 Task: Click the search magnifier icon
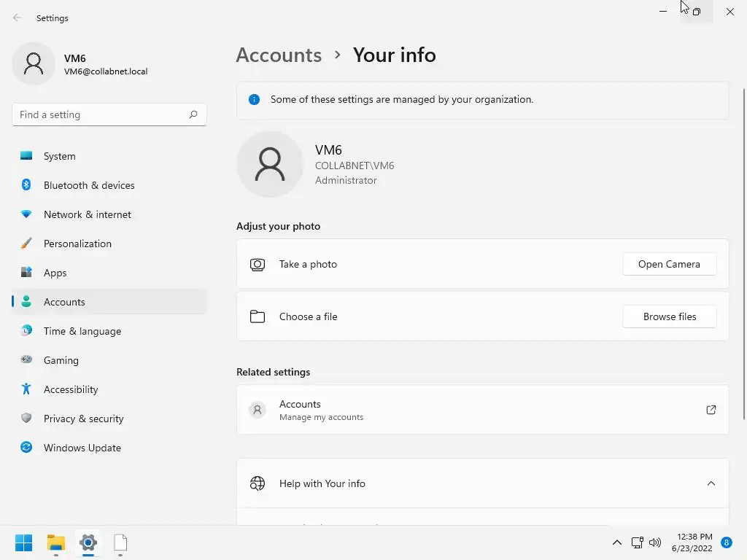(193, 114)
